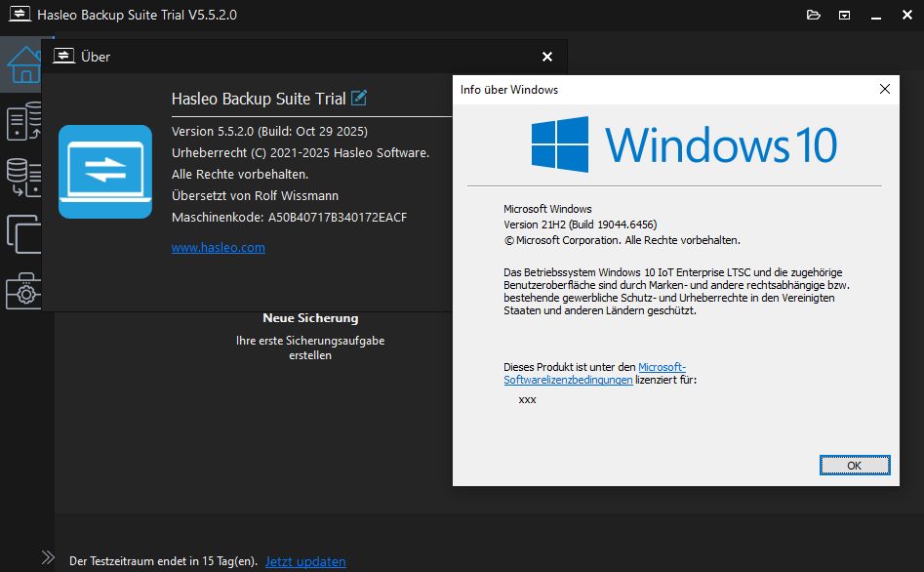Click the Jetzt updaten link
This screenshot has height=572, width=924.
click(x=305, y=561)
